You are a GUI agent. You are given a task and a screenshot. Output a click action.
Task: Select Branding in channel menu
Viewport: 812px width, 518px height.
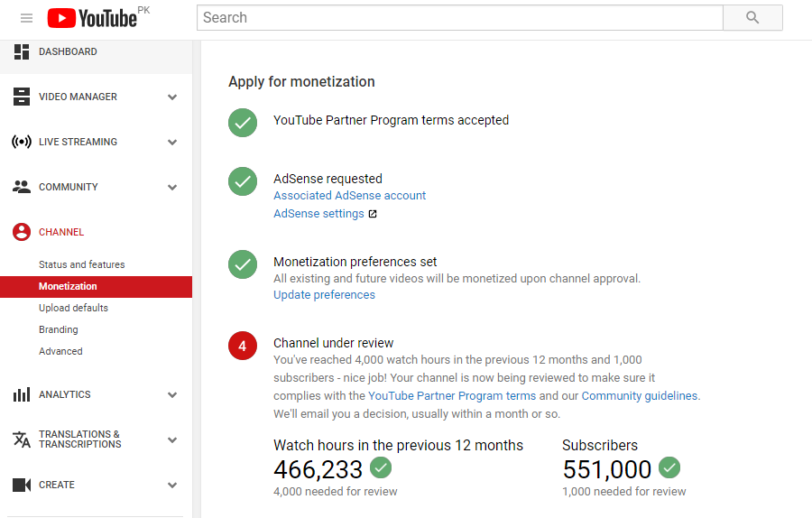(x=59, y=329)
